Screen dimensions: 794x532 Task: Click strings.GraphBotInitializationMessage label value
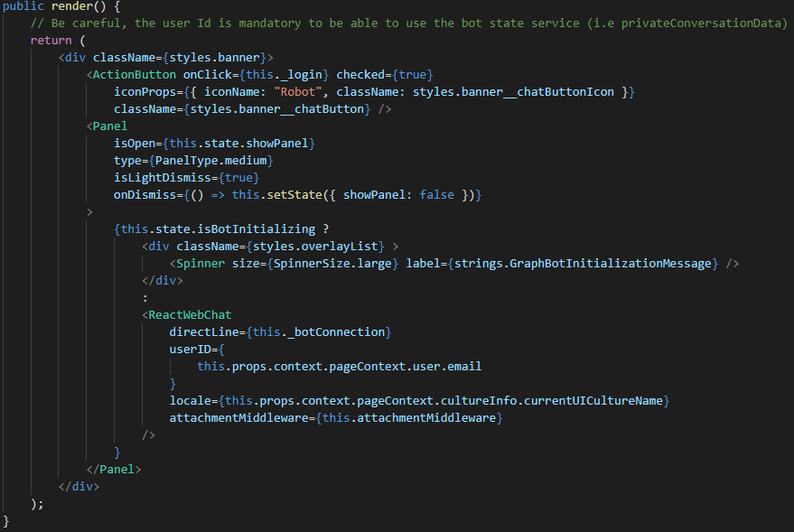585,263
